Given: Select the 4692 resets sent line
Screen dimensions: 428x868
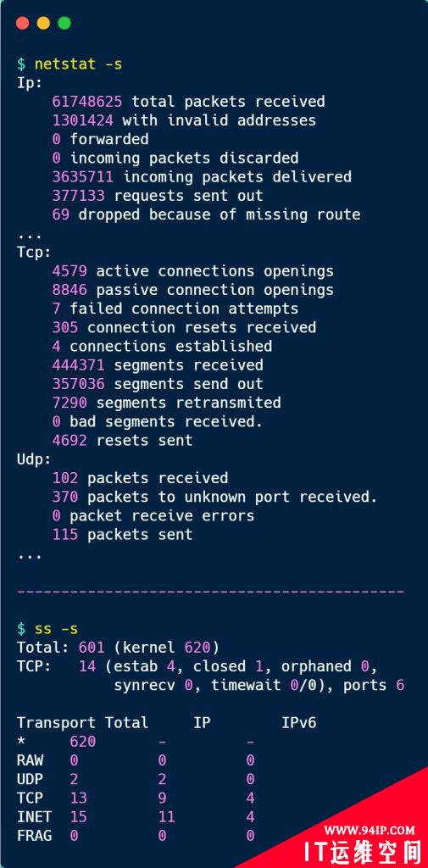Looking at the screenshot, I should [122, 440].
